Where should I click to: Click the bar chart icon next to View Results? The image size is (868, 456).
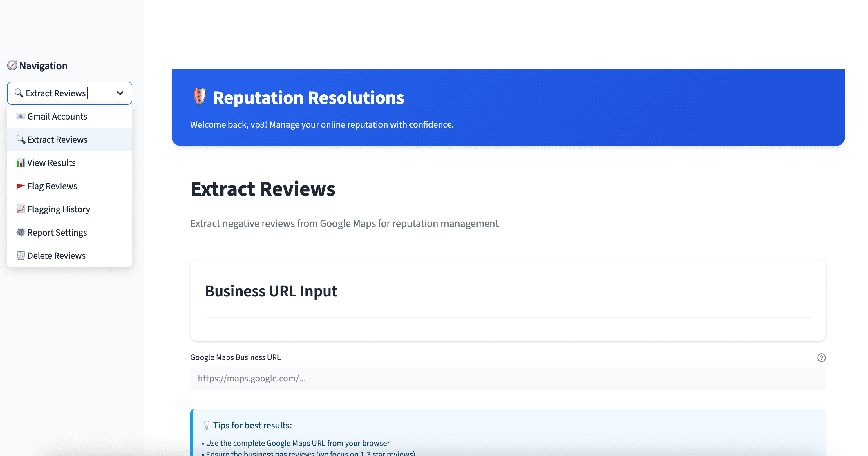tap(21, 163)
